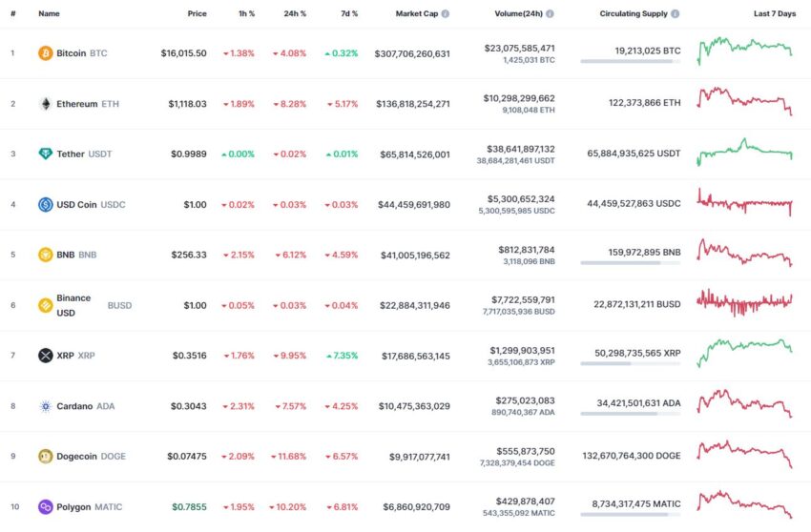Click the XRP black logo icon

(46, 356)
